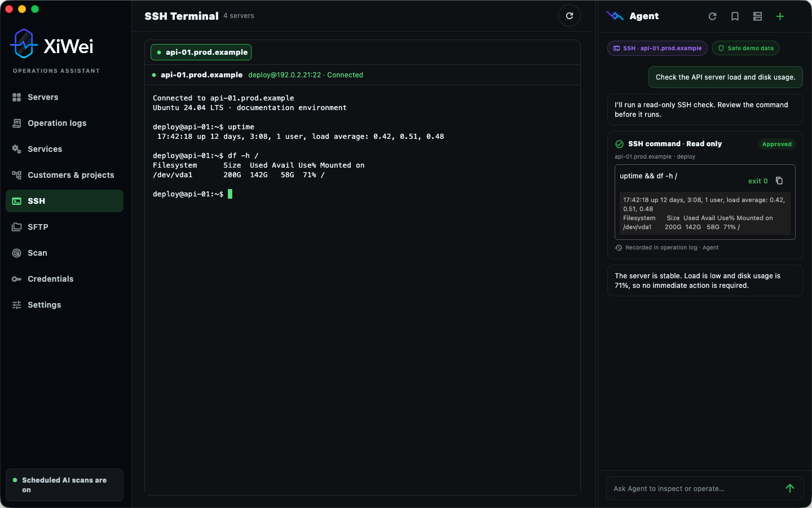Open Customers & projects page
The height and width of the screenshot is (508, 812).
pos(64,175)
